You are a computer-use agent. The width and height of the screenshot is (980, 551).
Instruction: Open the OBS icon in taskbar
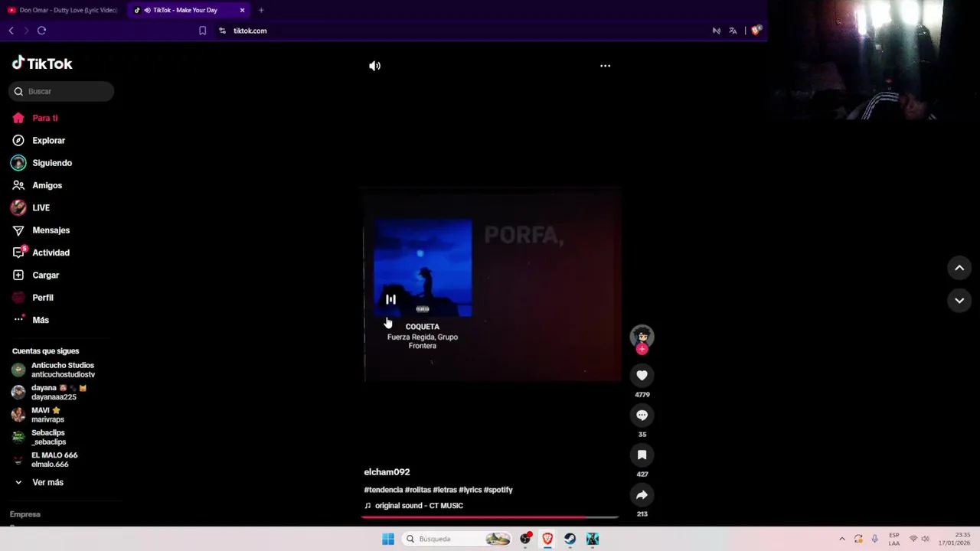[x=525, y=539]
